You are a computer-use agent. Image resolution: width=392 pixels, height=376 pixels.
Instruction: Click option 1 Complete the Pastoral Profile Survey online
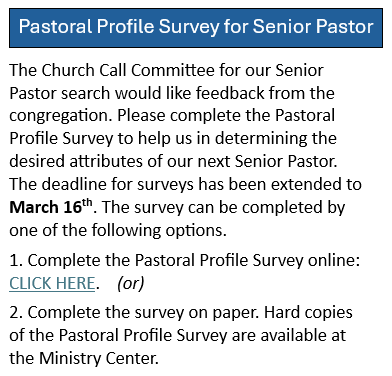(x=185, y=260)
